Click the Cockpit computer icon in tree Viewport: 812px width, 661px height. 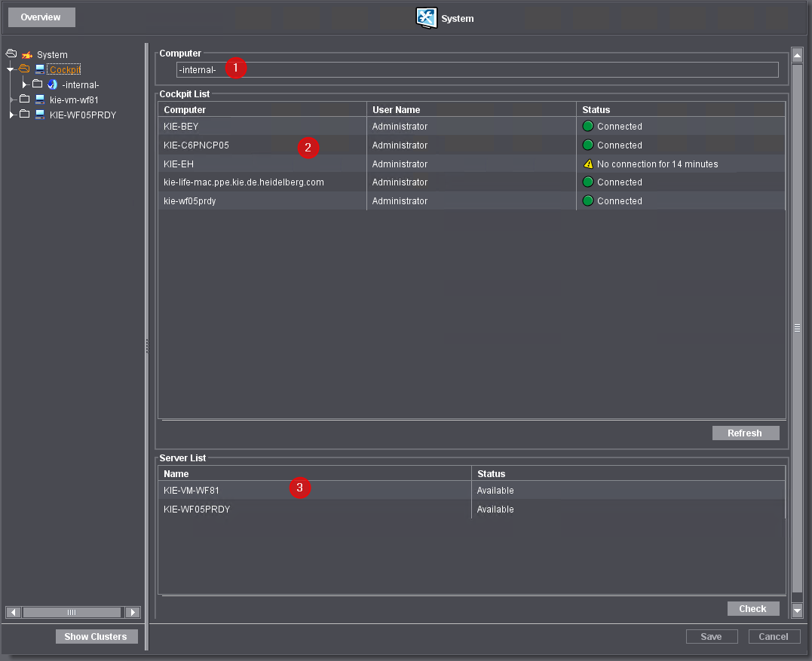point(40,70)
